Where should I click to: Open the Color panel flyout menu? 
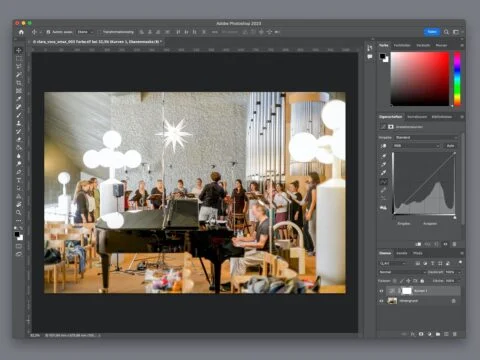pyautogui.click(x=462, y=45)
